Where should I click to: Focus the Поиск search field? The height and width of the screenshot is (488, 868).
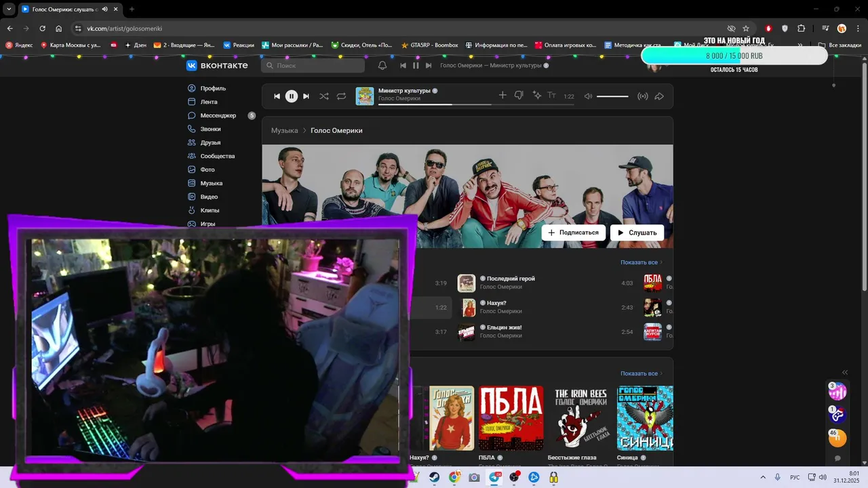[313, 66]
